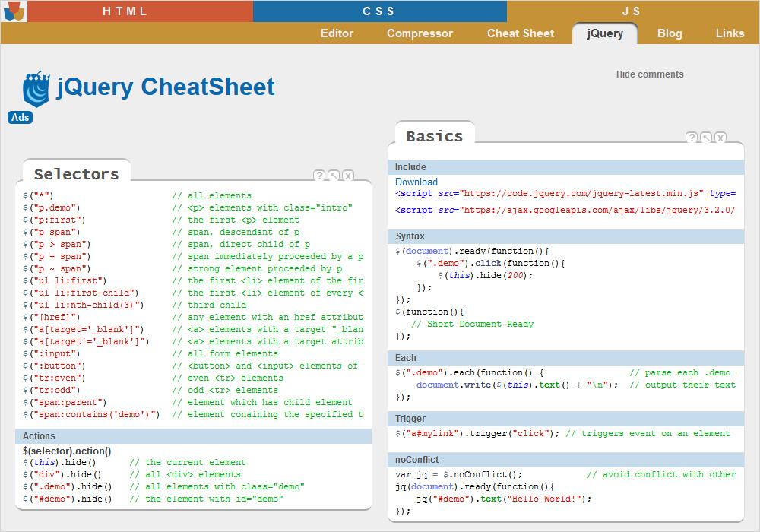Click the $(document).ready(function(){ line in Syntax
760x532 pixels.
[472, 251]
